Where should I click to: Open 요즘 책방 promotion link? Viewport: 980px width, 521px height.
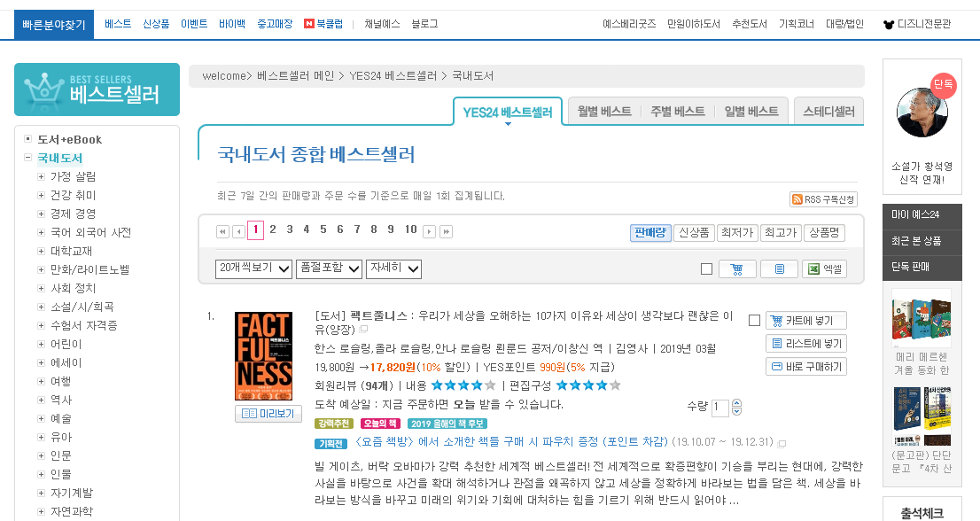pyautogui.click(x=511, y=441)
